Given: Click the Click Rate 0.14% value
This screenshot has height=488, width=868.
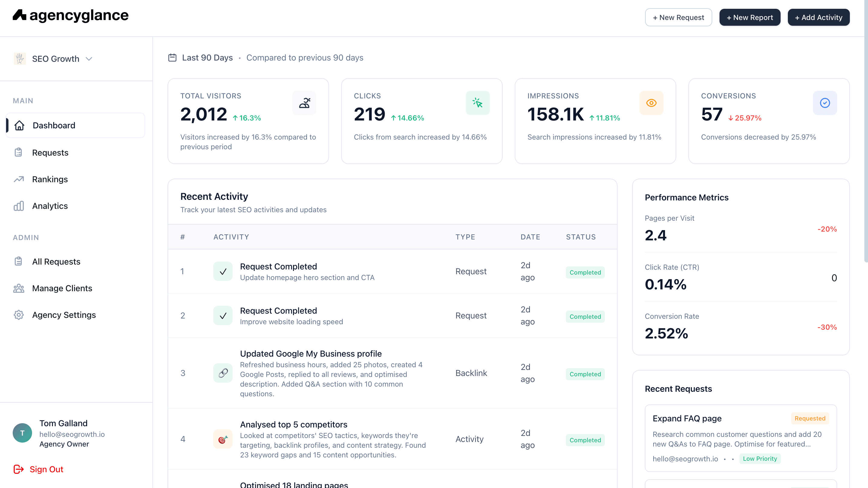Looking at the screenshot, I should (665, 284).
